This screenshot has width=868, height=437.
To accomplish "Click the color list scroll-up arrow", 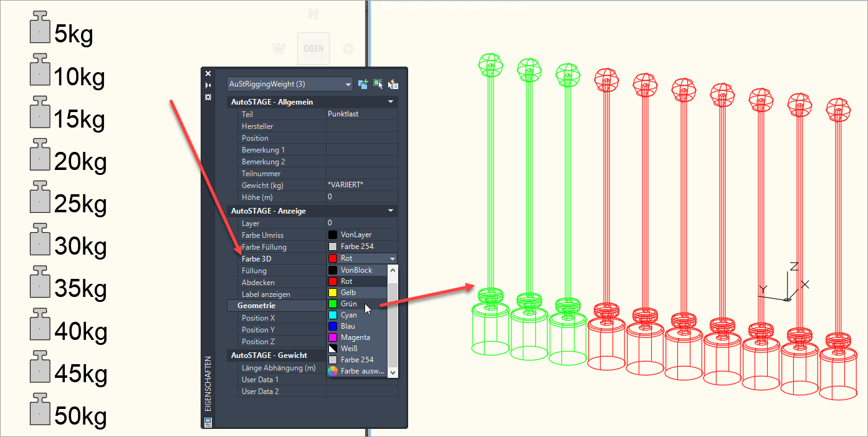I will tap(393, 270).
